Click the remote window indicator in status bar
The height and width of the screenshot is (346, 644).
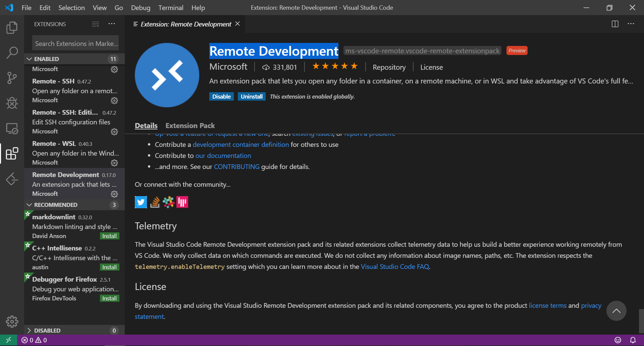[x=8, y=340]
